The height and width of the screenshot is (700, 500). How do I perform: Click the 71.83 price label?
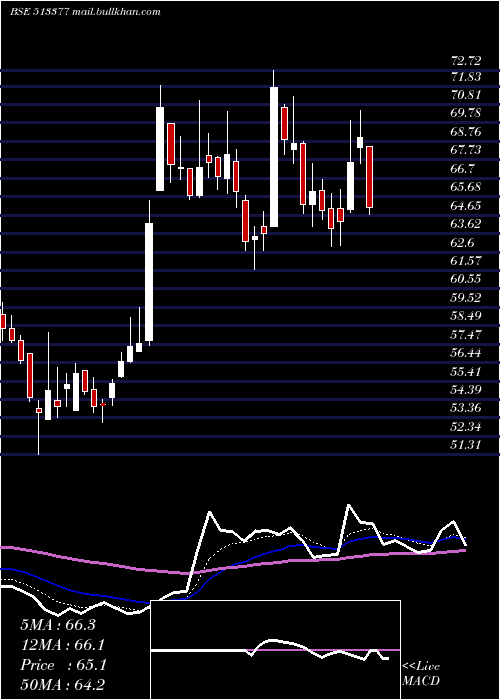click(466, 77)
